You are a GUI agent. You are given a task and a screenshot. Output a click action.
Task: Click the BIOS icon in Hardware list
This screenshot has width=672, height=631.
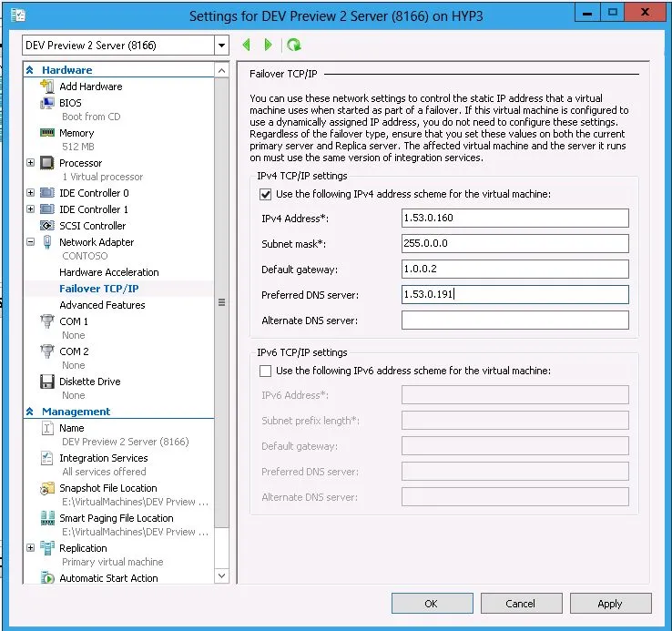47,103
